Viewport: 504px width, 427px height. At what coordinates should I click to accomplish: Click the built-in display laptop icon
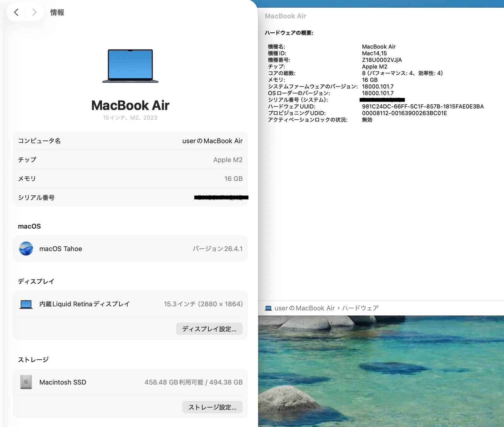[26, 304]
